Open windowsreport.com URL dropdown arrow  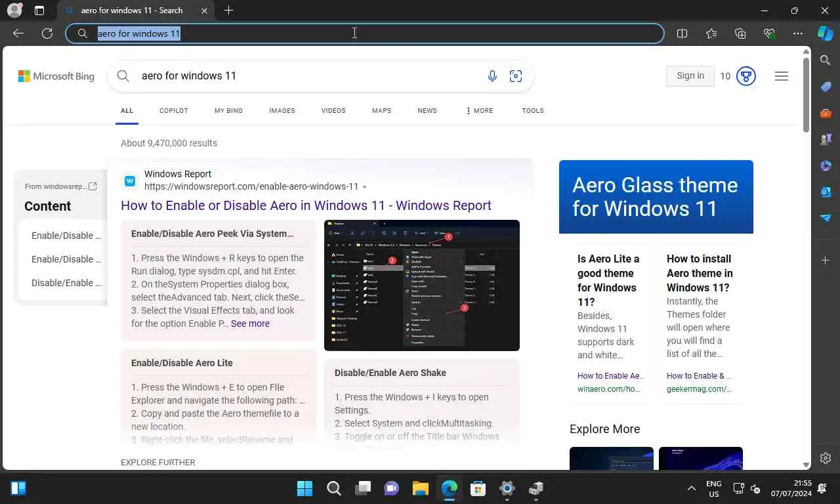pyautogui.click(x=365, y=187)
